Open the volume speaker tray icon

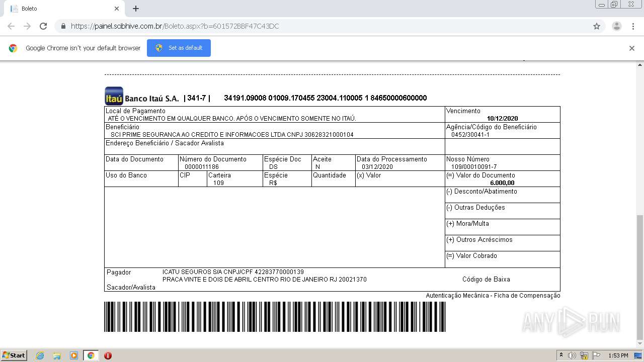(572, 355)
